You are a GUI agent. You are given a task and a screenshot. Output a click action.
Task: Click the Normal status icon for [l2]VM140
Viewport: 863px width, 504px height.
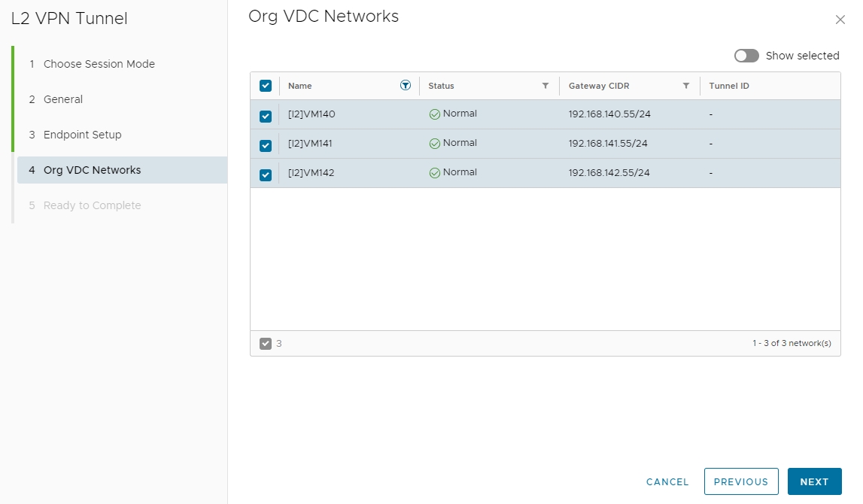(x=434, y=114)
